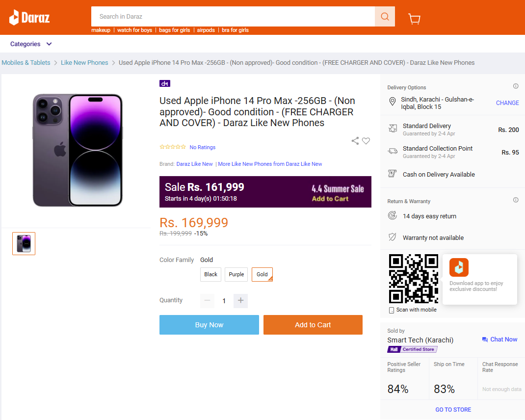The height and width of the screenshot is (420, 525).
Task: Open Mobiles & Tablets breadcrumb
Action: [x=26, y=63]
